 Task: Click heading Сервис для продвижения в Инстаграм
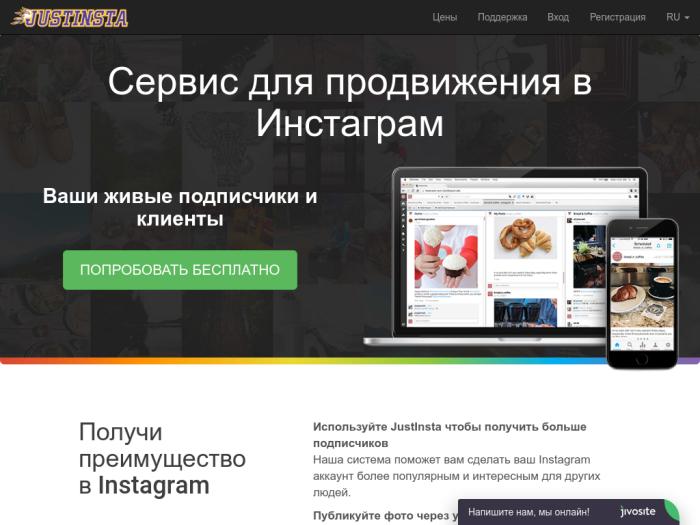coord(350,102)
